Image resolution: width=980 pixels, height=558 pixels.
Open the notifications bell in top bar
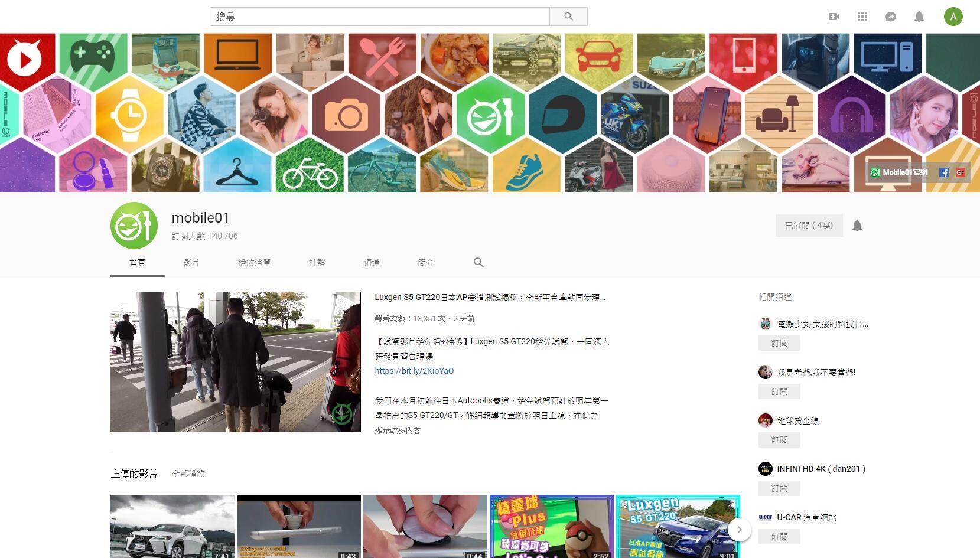919,17
